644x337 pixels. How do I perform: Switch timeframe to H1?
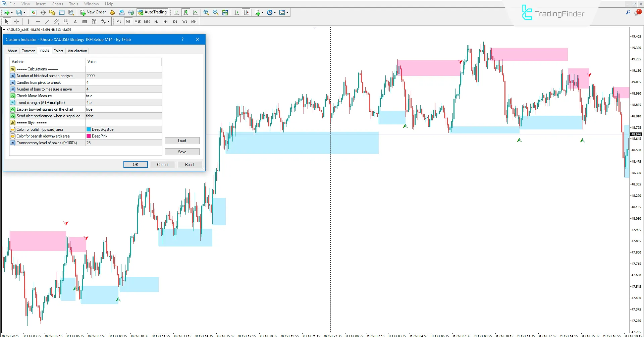156,21
